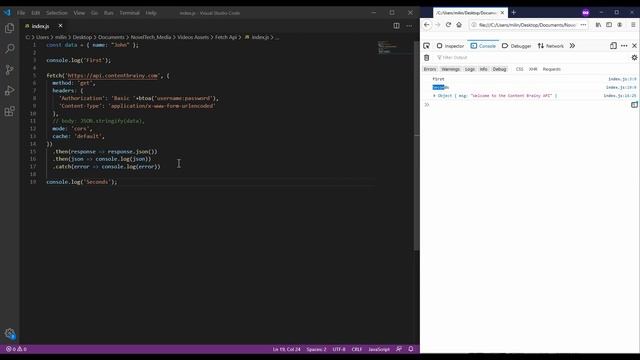640x360 pixels.
Task: Toggle the Warnings console filter
Action: point(451,69)
